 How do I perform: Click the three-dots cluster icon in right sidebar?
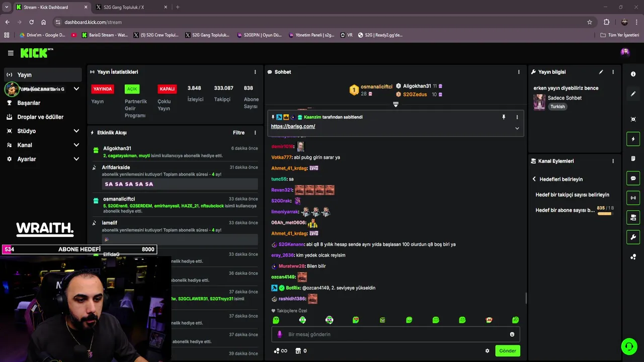[x=633, y=257]
